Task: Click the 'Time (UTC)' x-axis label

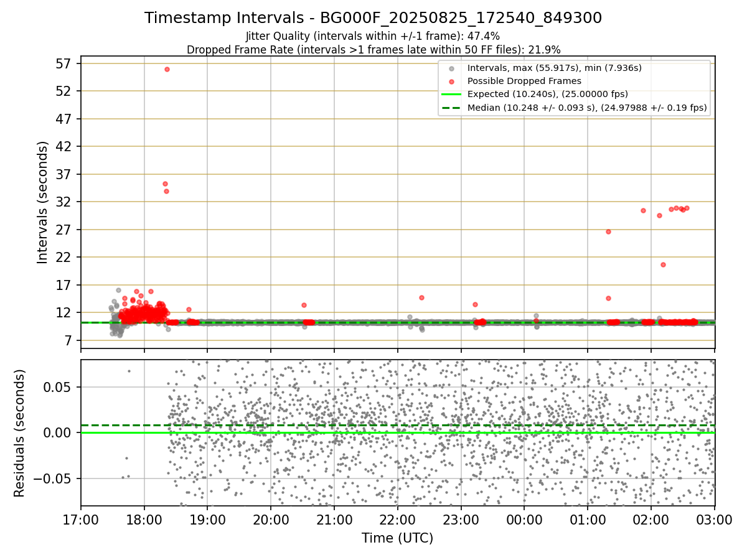Action: (398, 538)
